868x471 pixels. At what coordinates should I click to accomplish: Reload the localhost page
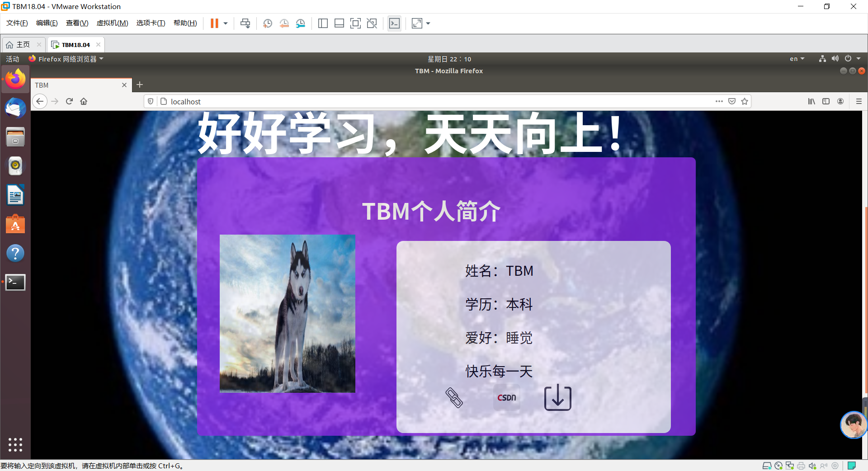click(x=69, y=101)
